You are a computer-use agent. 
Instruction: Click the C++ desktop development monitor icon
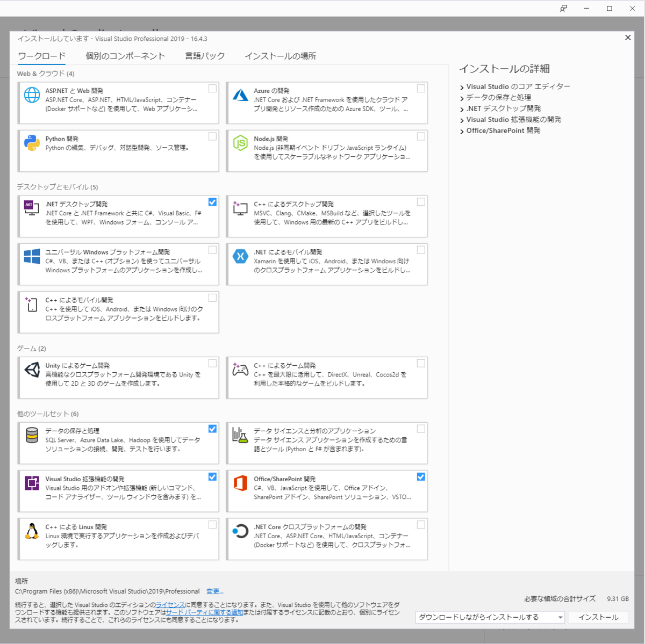[240, 208]
